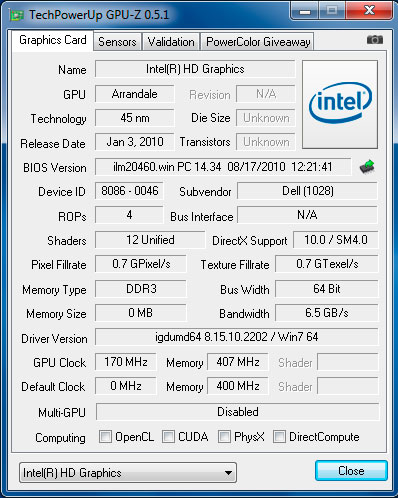Click the GPU Clock value 170 MHz
The height and width of the screenshot is (498, 398).
click(x=126, y=362)
